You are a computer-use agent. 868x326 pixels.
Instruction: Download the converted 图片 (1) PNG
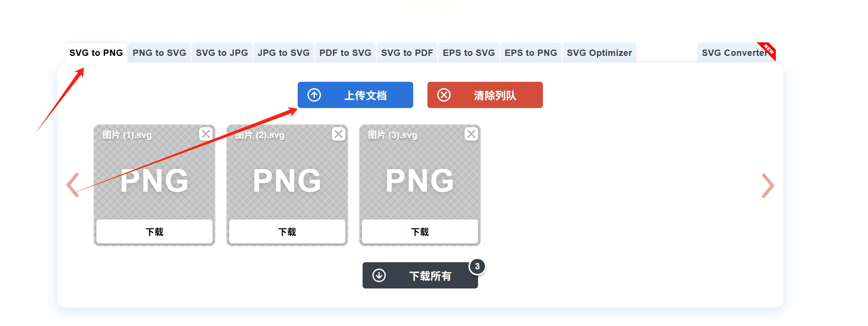pos(154,232)
